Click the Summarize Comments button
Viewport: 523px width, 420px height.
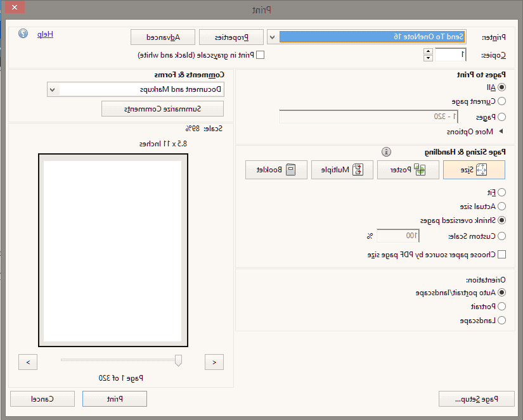(162, 109)
